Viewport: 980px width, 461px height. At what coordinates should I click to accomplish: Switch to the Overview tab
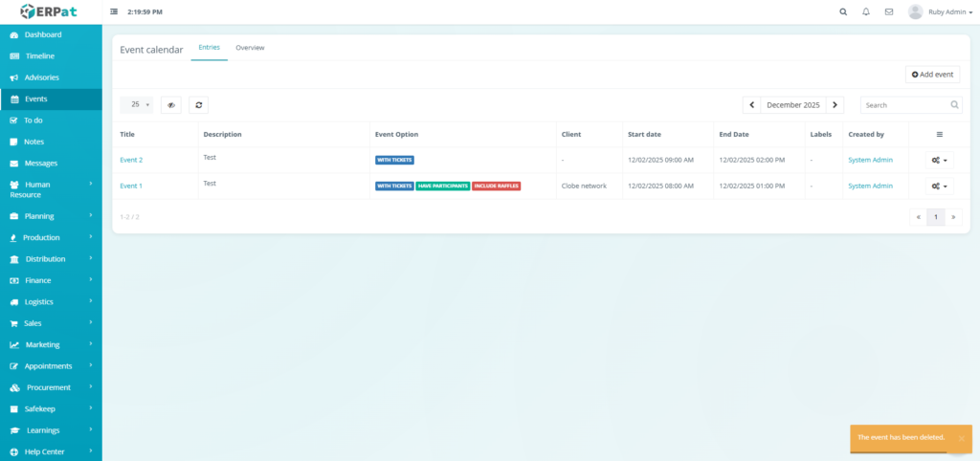coord(250,48)
